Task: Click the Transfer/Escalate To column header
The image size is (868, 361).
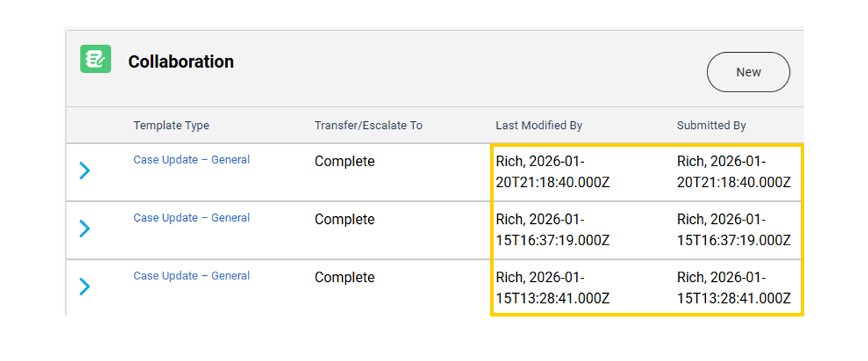Action: tap(368, 125)
